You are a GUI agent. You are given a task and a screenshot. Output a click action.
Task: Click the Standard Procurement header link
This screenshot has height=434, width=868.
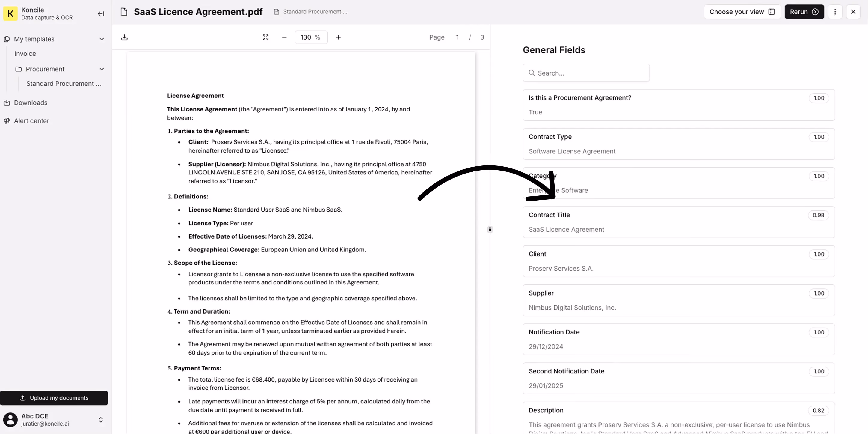point(315,12)
